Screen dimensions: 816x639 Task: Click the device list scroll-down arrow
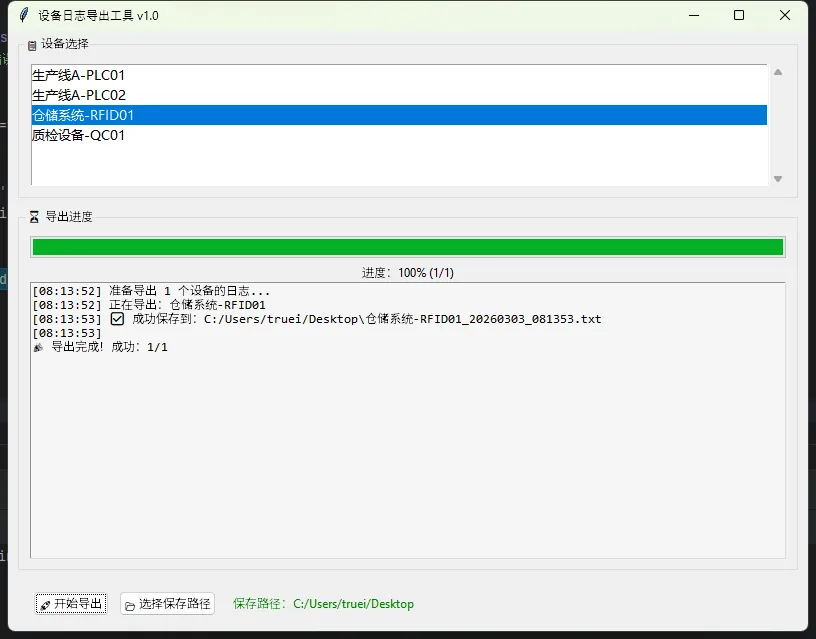(x=778, y=178)
